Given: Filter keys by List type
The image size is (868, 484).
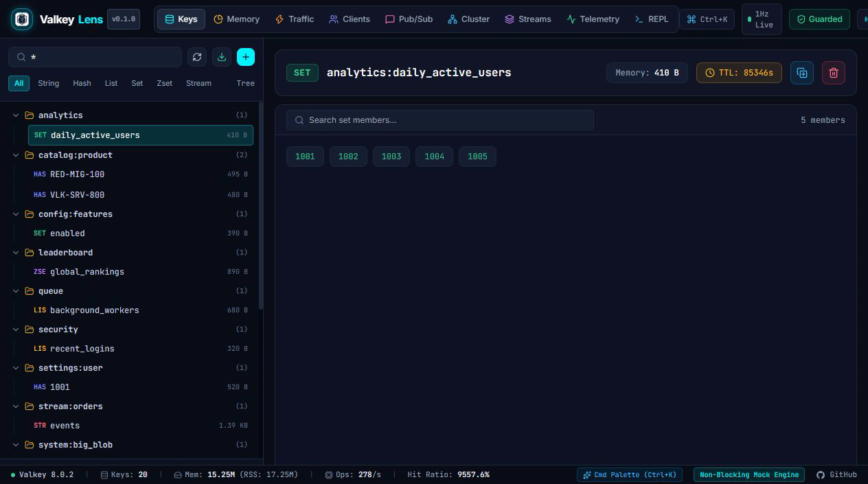Looking at the screenshot, I should (111, 83).
